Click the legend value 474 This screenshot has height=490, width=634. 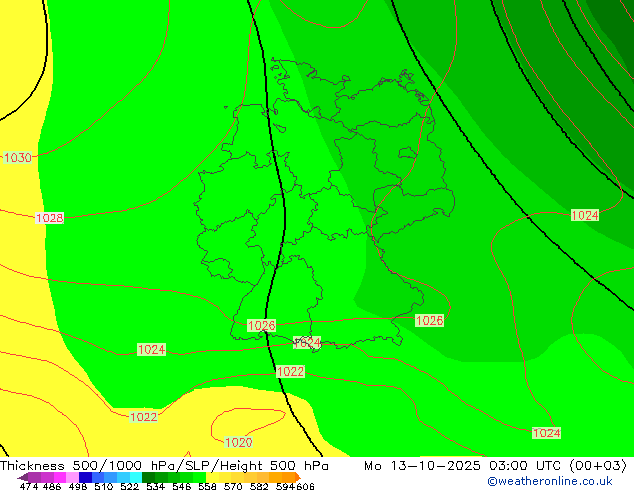(29, 486)
